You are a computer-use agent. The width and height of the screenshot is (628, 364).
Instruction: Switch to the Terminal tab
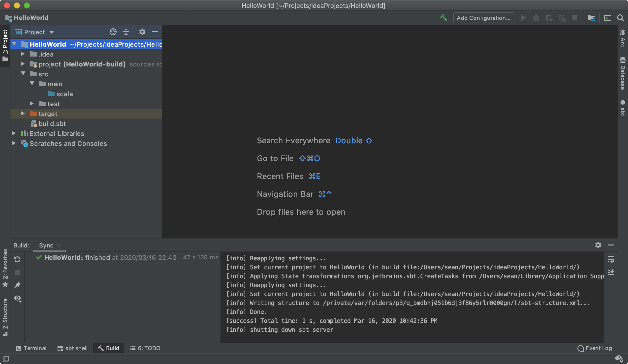pyautogui.click(x=31, y=348)
